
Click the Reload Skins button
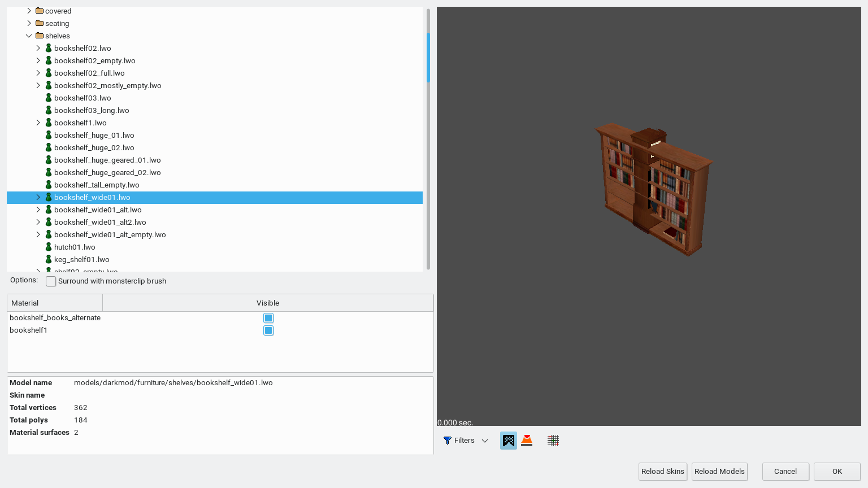662,472
